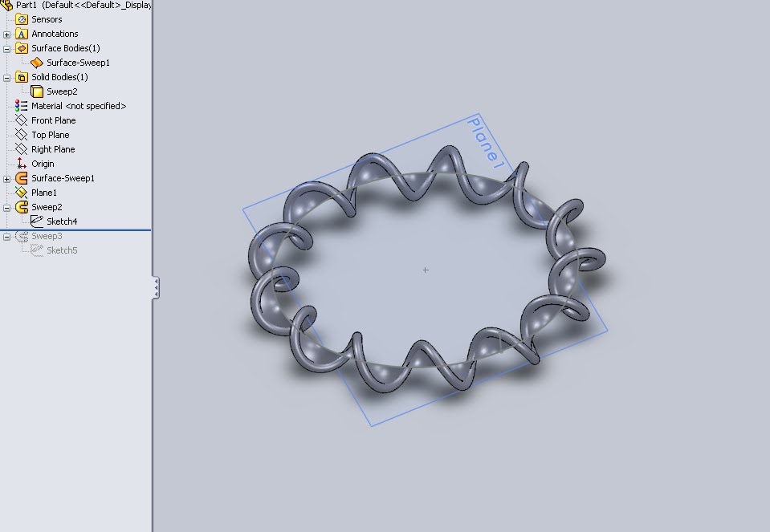Viewport: 770px width, 532px height.
Task: Click the Plane1 feature icon
Action: click(21, 193)
